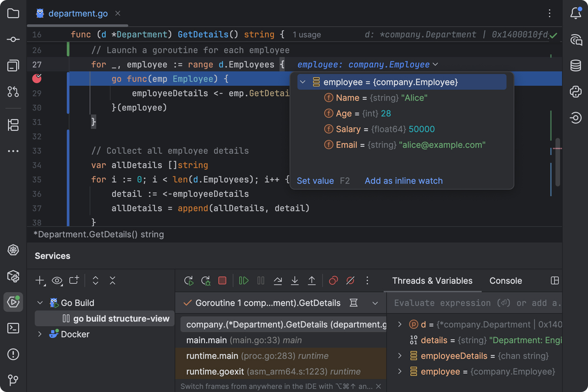Image resolution: width=588 pixels, height=392 pixels.
Task: Click the Stop debug session button
Action: [222, 281]
